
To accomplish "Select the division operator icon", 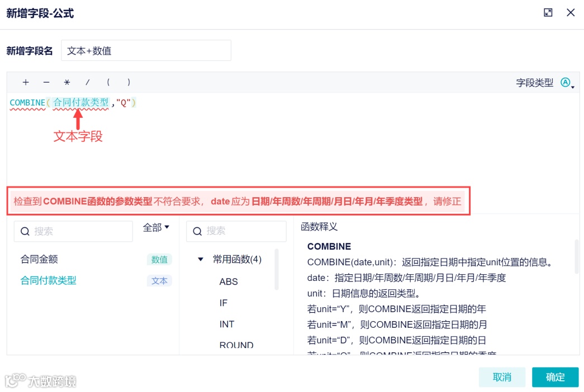I will pos(87,82).
